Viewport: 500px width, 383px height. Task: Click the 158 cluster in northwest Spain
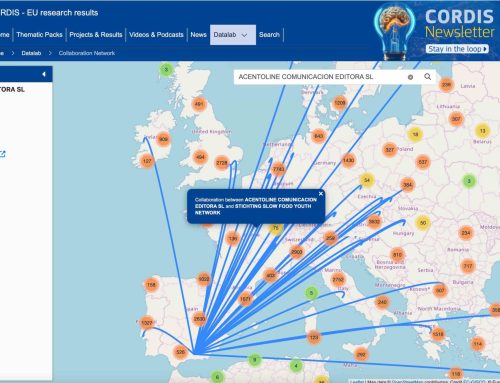coord(151,285)
